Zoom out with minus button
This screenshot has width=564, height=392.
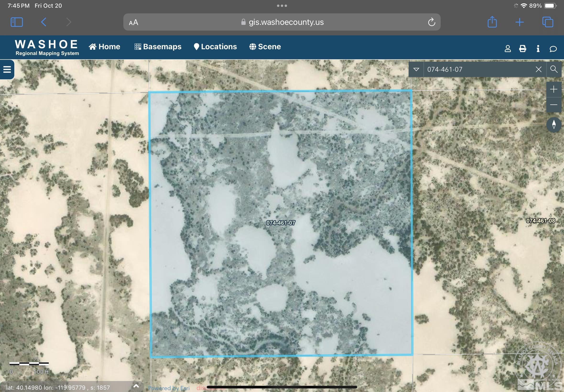point(553,105)
